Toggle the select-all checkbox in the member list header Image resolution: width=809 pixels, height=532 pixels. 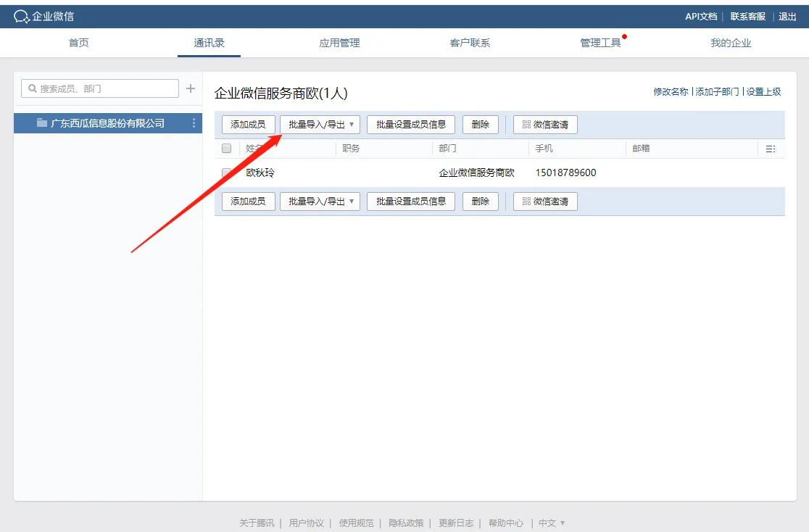[225, 148]
